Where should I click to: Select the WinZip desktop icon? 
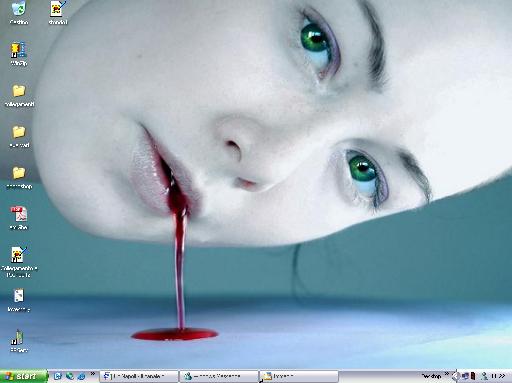19,54
